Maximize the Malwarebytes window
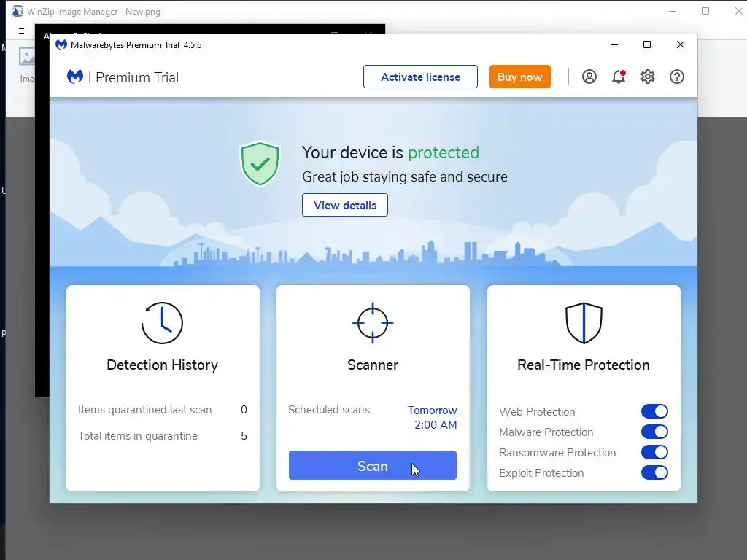This screenshot has width=747, height=560. (x=647, y=44)
